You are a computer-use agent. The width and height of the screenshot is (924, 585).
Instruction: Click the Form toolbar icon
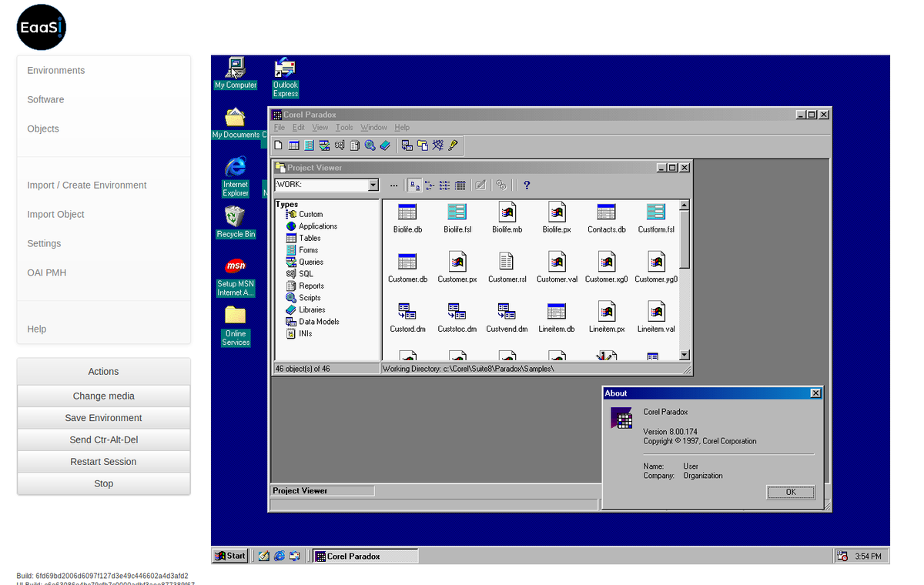[x=309, y=145]
